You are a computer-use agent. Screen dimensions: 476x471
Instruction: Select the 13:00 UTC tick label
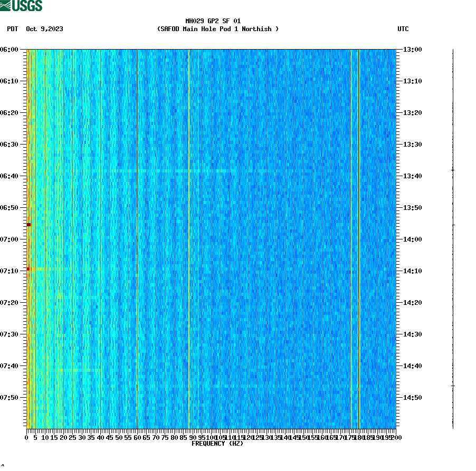pyautogui.click(x=412, y=50)
